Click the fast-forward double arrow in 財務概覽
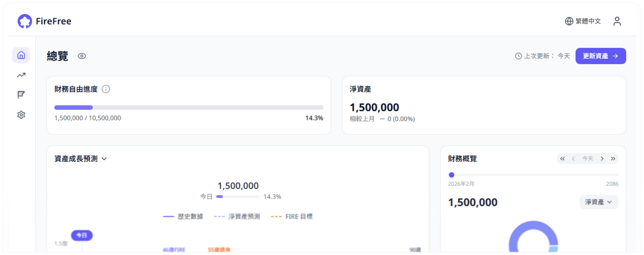The image size is (644, 255). 613,158
